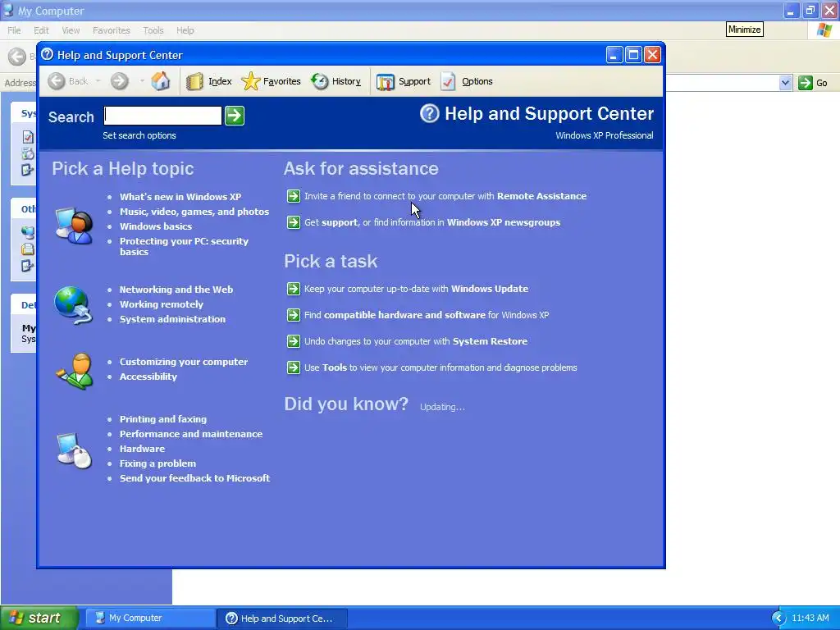Image resolution: width=840 pixels, height=630 pixels.
Task: Click the user-at-computer icon beside Windows basics
Action: coord(75,225)
